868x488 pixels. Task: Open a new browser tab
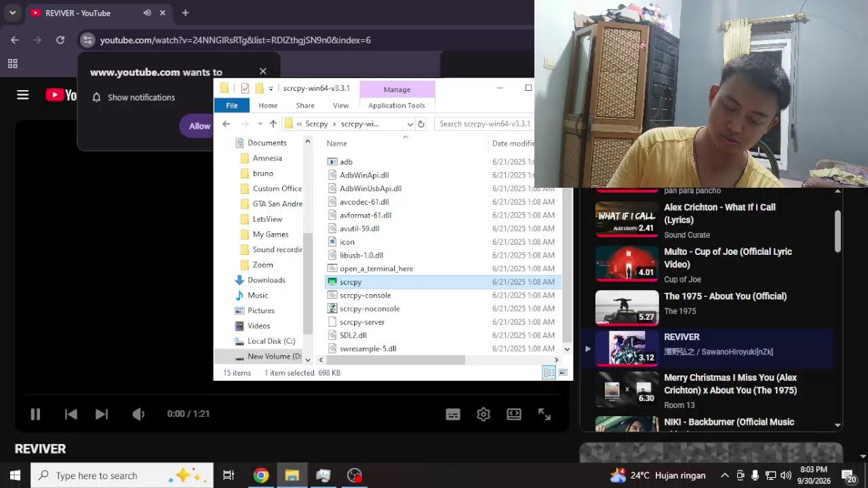pyautogui.click(x=185, y=13)
